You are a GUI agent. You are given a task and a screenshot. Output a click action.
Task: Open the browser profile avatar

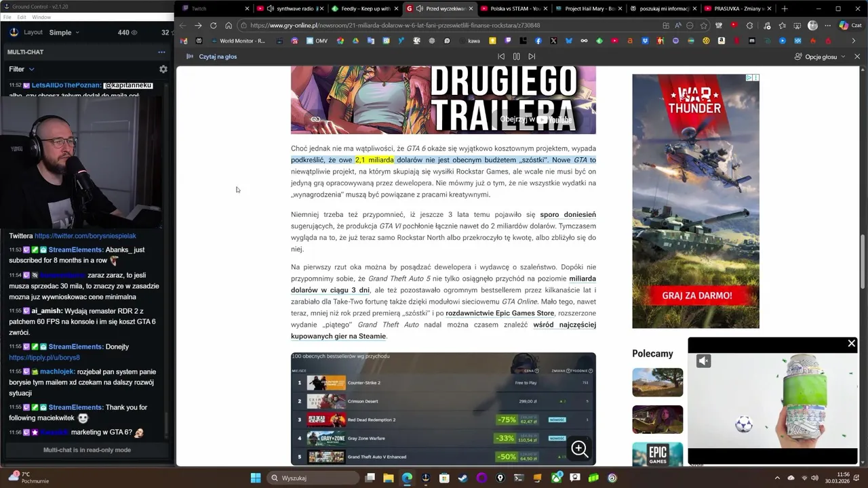812,26
